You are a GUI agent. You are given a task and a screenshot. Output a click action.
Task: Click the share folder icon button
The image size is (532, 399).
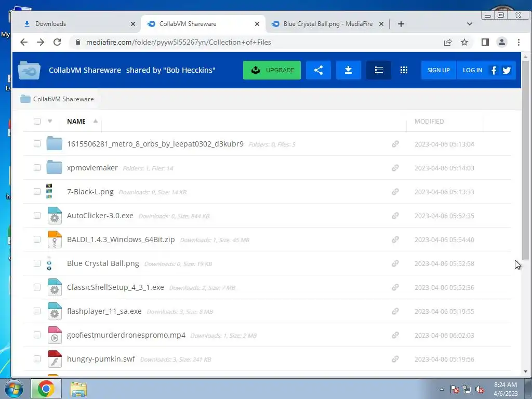pos(318,70)
